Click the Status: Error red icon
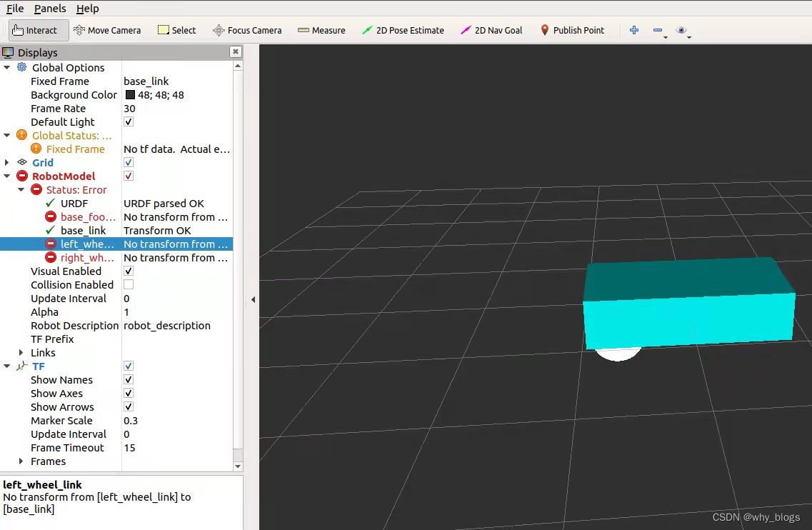The width and height of the screenshot is (812, 530). point(36,189)
